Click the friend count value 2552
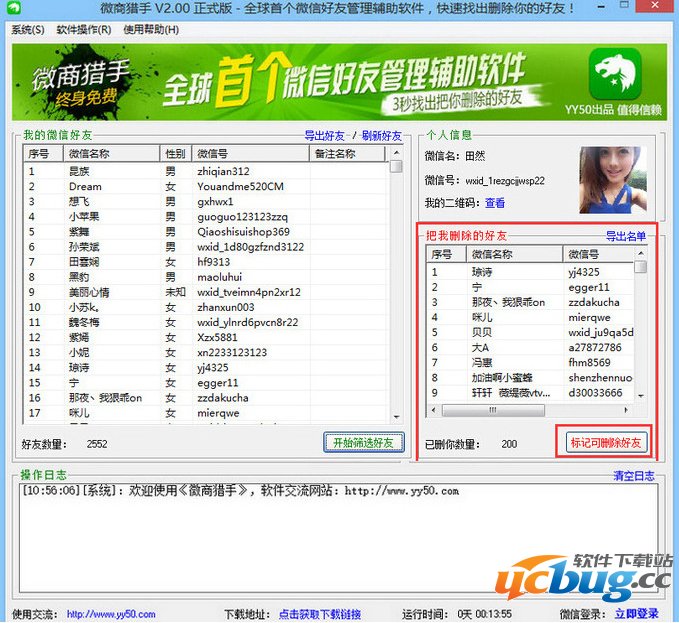 [x=97, y=444]
